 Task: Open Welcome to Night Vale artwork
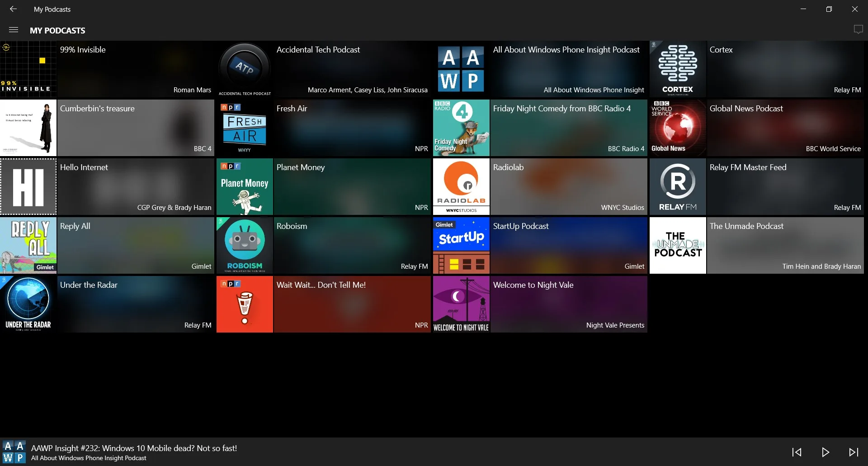(461, 304)
